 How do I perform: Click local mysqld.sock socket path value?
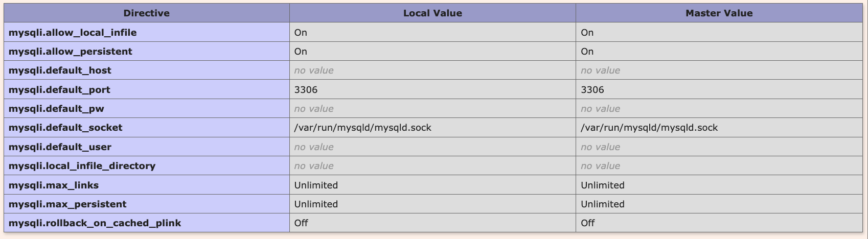362,128
